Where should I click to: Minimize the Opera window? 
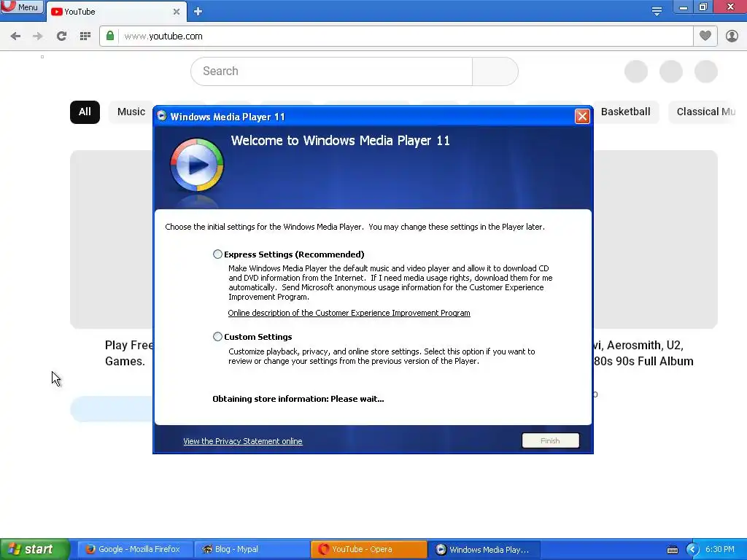(x=683, y=7)
